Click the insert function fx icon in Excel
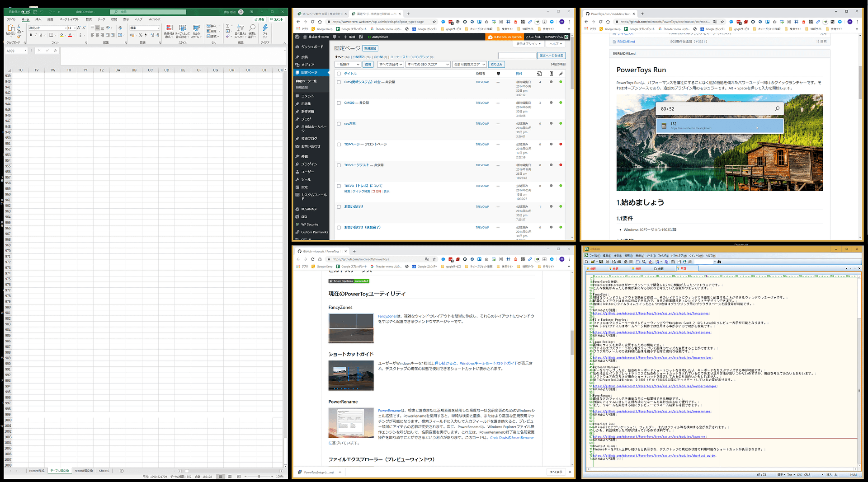The width and height of the screenshot is (868, 482). [x=55, y=51]
